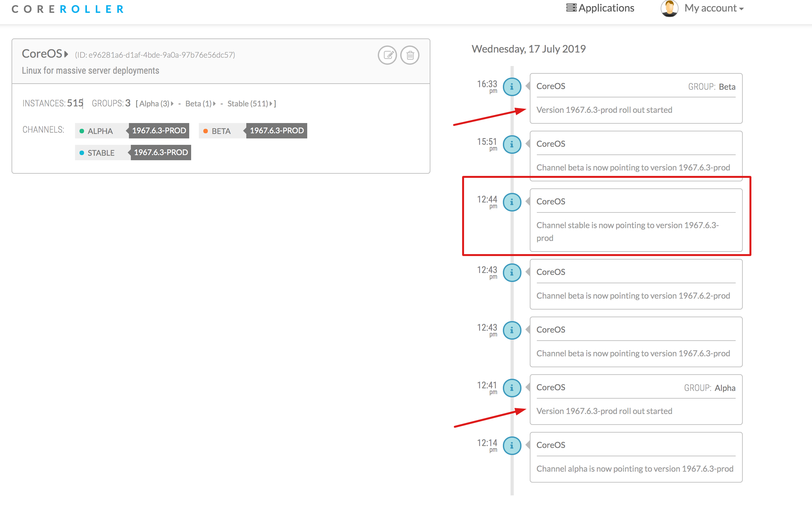Viewport: 812px width, 505px height.
Task: Select the Alpha group label in 12:41 event
Action: (725, 388)
